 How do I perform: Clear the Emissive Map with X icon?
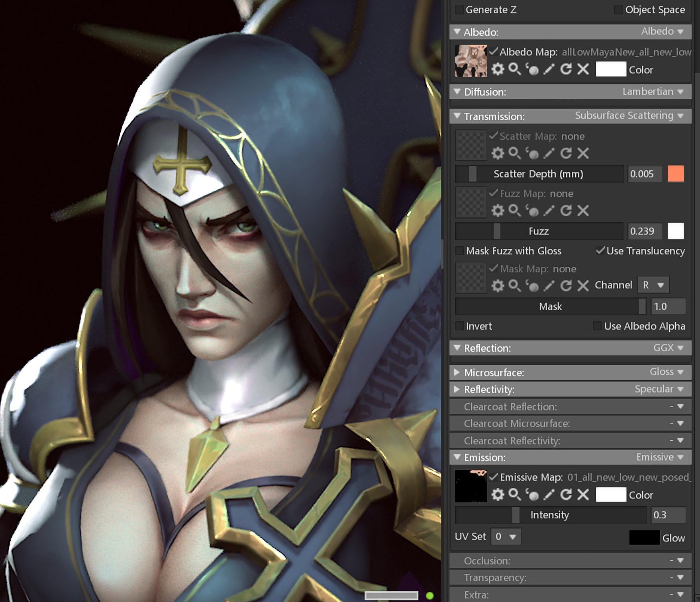point(583,494)
